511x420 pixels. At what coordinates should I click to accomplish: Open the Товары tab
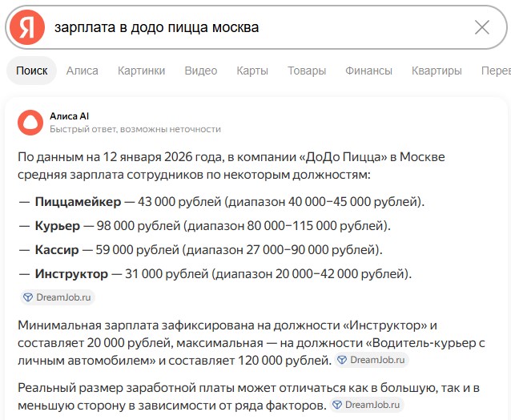pyautogui.click(x=307, y=71)
